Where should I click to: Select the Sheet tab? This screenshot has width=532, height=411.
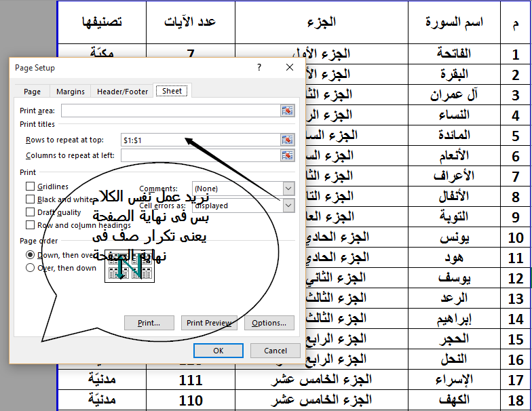(172, 91)
